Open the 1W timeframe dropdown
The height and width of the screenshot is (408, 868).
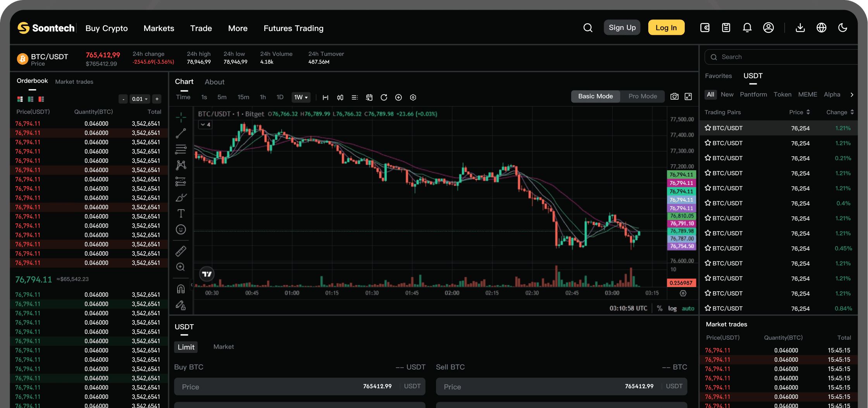pyautogui.click(x=301, y=97)
